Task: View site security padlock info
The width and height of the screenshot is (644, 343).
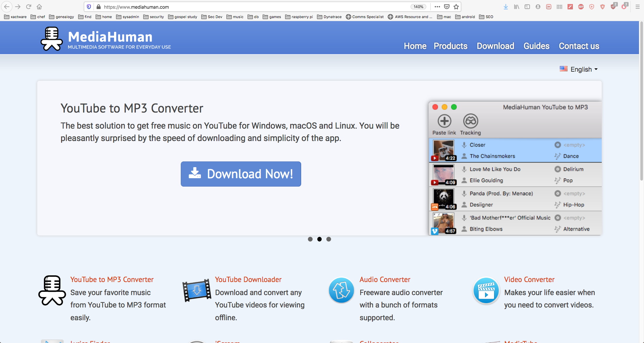Action: (99, 7)
